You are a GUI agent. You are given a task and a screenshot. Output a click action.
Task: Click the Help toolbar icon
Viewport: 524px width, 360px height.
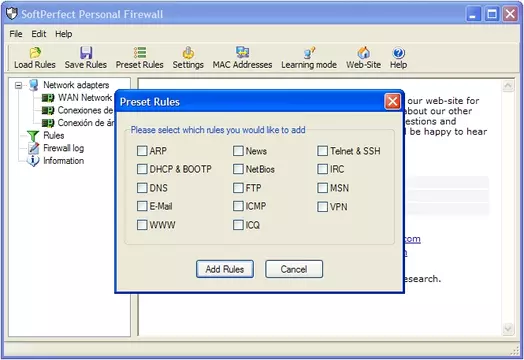click(x=398, y=53)
